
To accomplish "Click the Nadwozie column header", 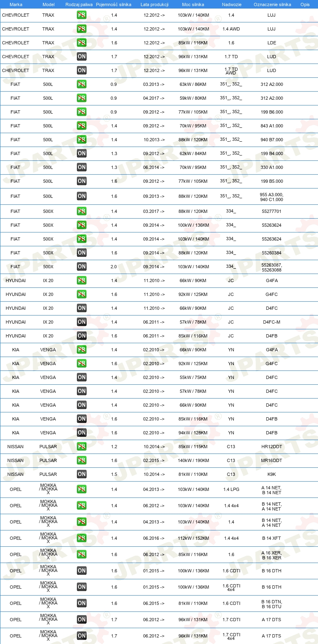I will [232, 4].
